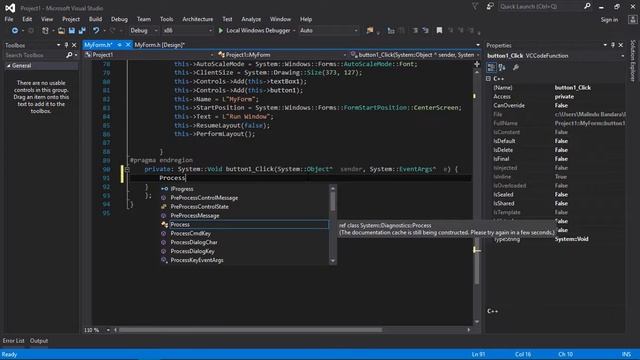
Task: Click the Save All toolbar icon
Action: click(x=82, y=31)
